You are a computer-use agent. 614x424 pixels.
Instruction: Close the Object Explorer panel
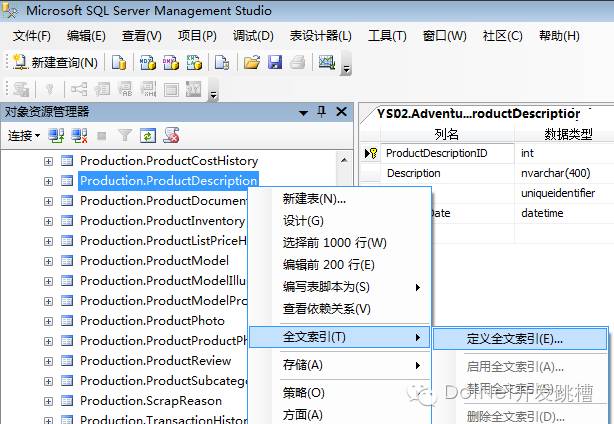coord(341,112)
